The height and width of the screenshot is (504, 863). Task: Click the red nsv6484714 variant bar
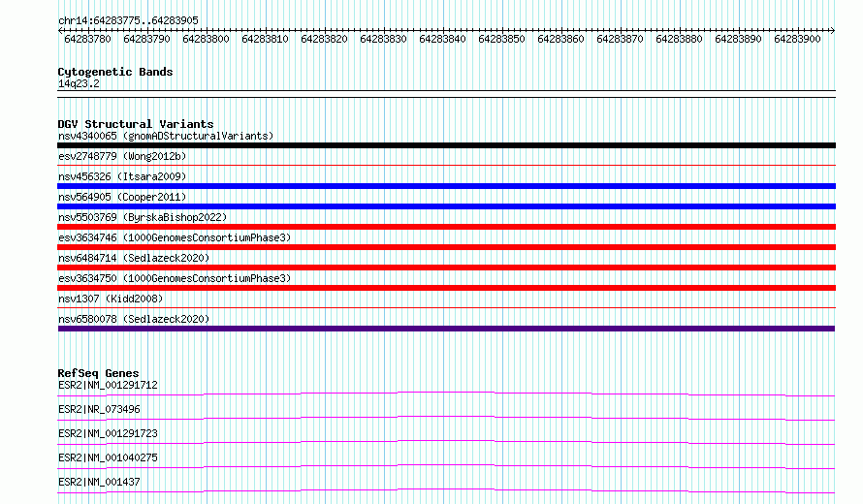coord(446,268)
